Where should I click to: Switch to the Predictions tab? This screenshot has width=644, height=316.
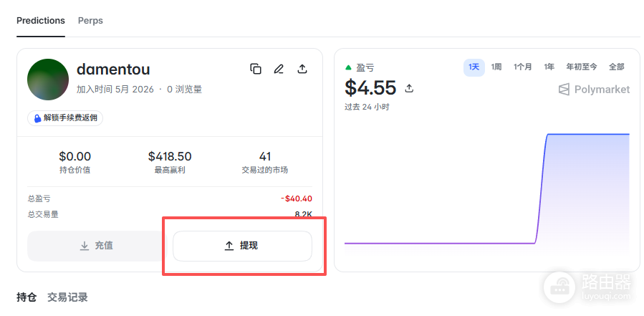click(x=41, y=21)
